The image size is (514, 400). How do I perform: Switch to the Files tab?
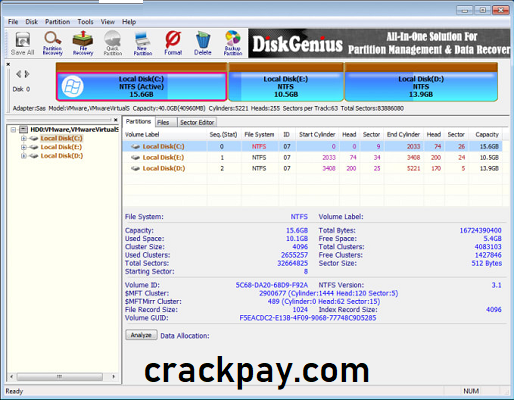coord(163,122)
